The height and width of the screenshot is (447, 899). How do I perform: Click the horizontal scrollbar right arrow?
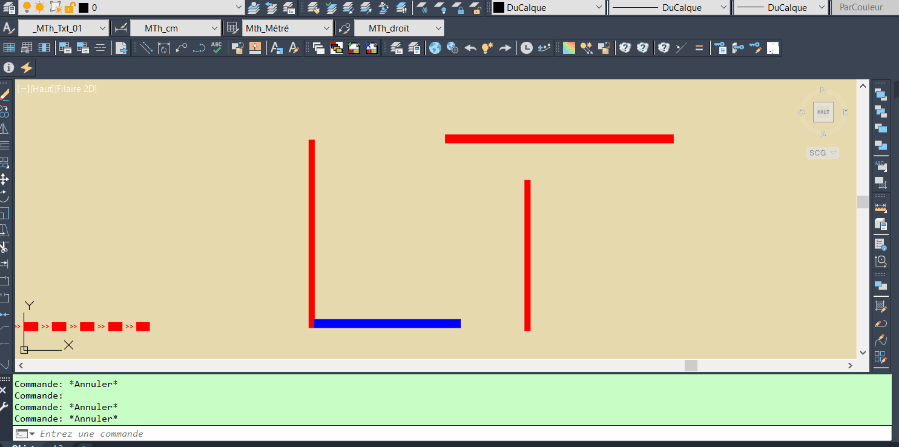click(x=850, y=365)
